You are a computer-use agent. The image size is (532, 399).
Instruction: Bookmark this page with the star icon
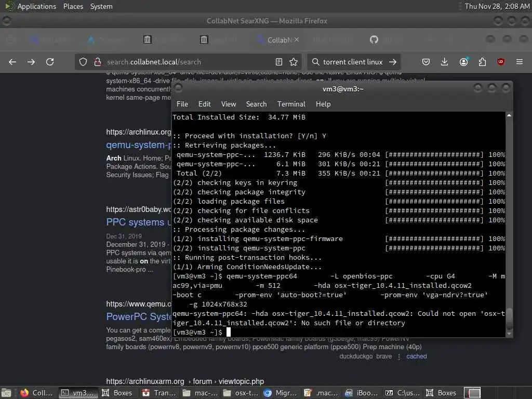(x=294, y=62)
